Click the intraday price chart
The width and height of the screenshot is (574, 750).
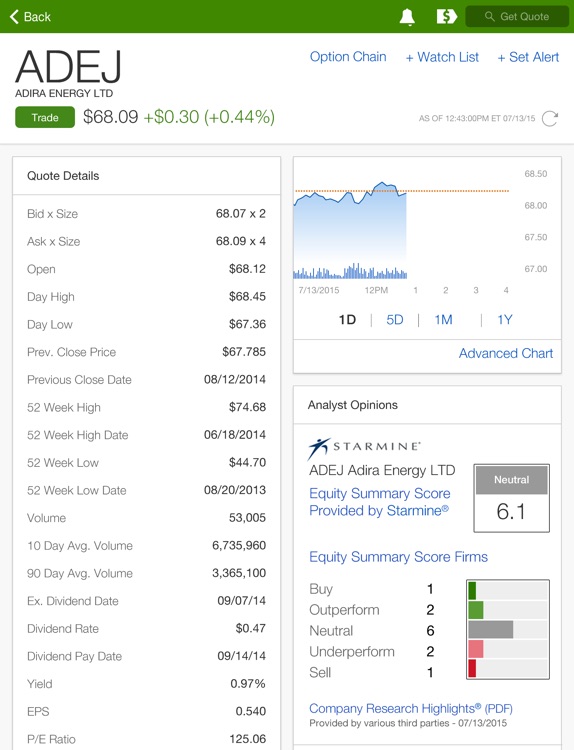pos(401,230)
